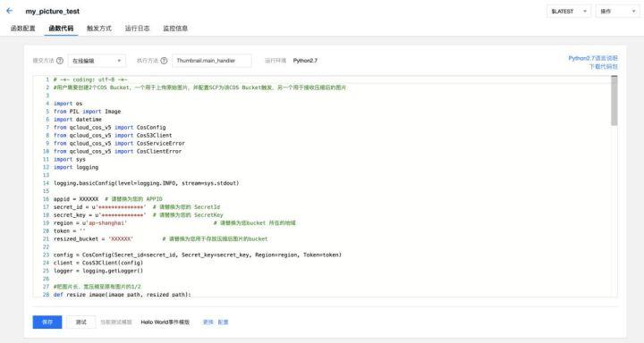
Task: Click the my_picture_test function title
Action: (53, 11)
